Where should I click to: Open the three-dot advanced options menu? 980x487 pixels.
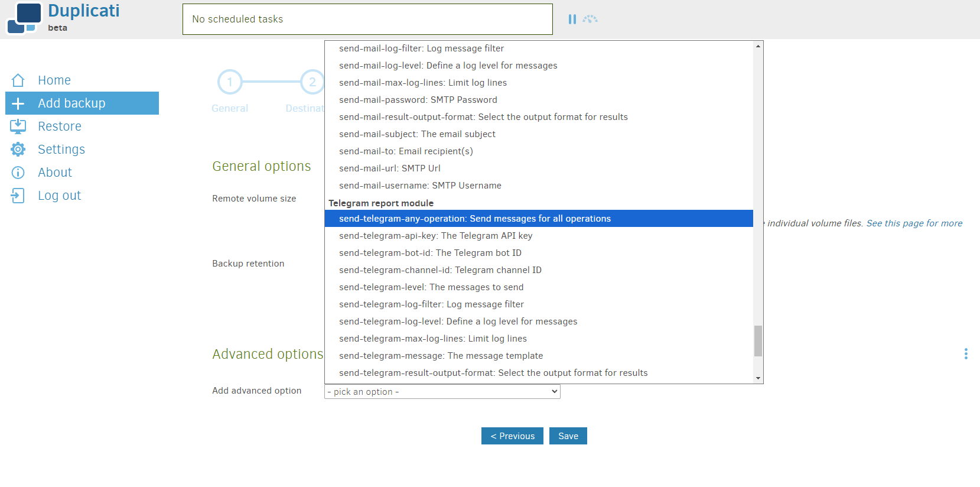(x=966, y=353)
